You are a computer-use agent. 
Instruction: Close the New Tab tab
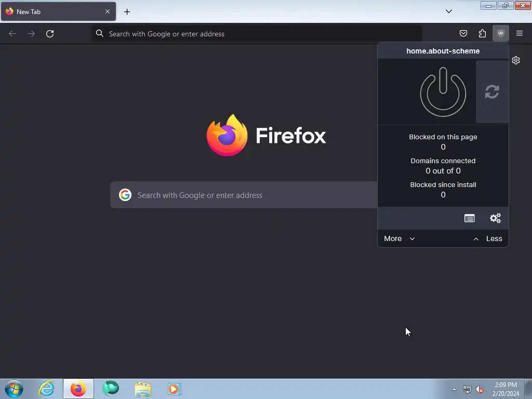coord(107,11)
